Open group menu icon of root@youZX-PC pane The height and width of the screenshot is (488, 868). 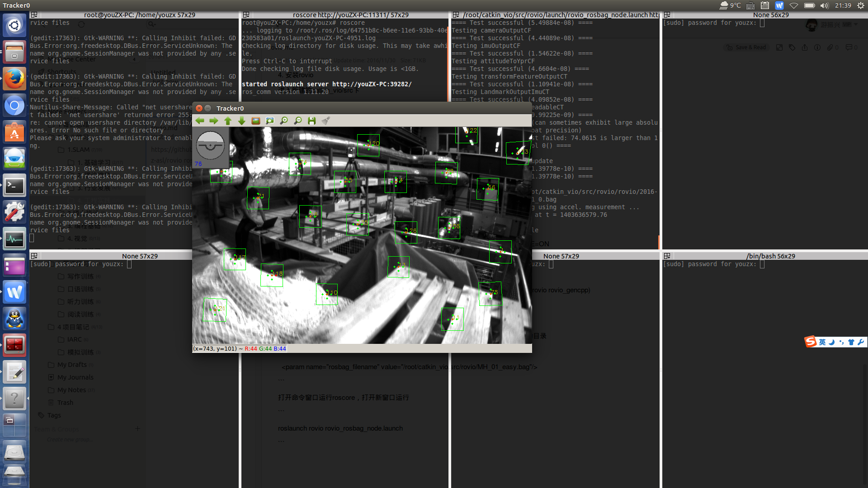[34, 15]
